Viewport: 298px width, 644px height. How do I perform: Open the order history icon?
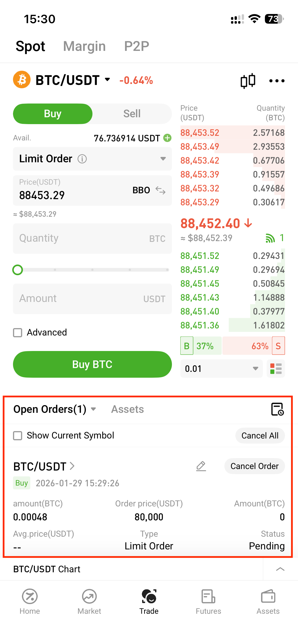277,409
